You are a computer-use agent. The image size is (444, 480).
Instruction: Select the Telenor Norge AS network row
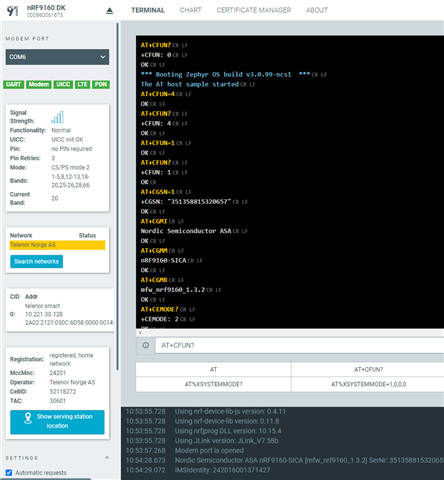click(x=57, y=245)
